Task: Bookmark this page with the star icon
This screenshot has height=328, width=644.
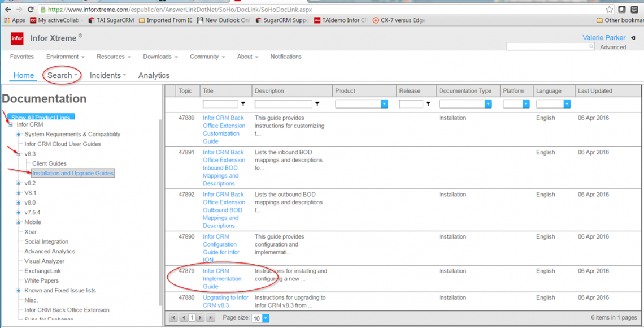Action: pos(609,10)
